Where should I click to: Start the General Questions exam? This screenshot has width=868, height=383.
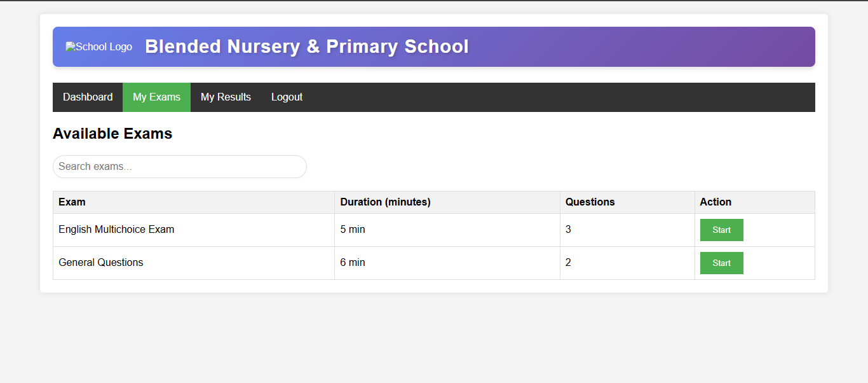pos(721,263)
